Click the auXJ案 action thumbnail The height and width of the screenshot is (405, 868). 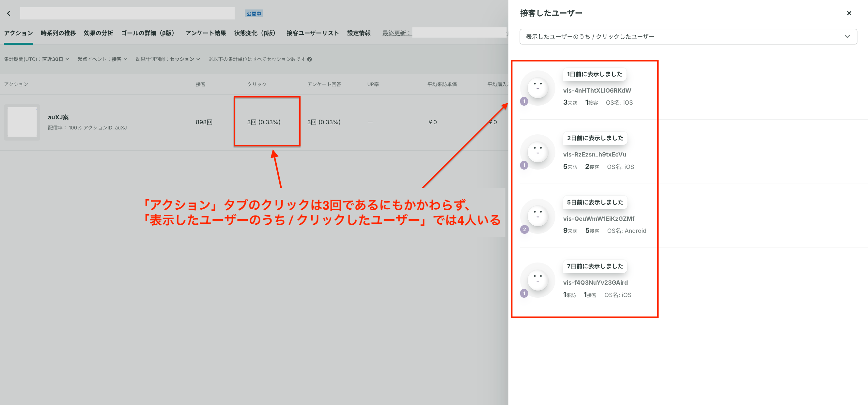tap(22, 122)
